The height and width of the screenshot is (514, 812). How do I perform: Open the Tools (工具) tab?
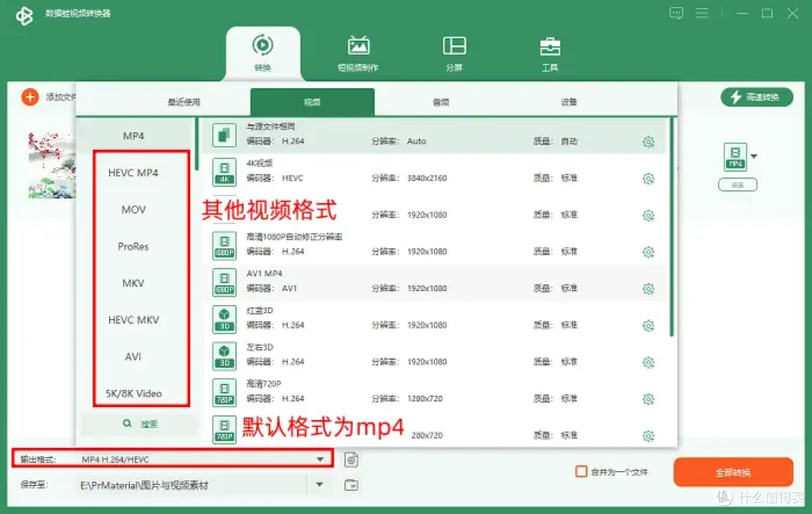click(550, 53)
